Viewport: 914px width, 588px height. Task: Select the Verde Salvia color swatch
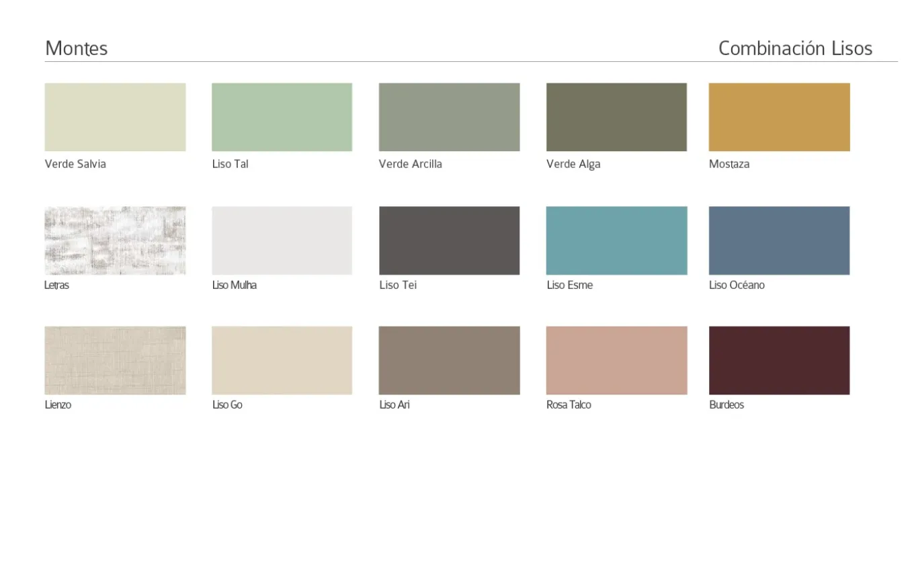point(115,117)
